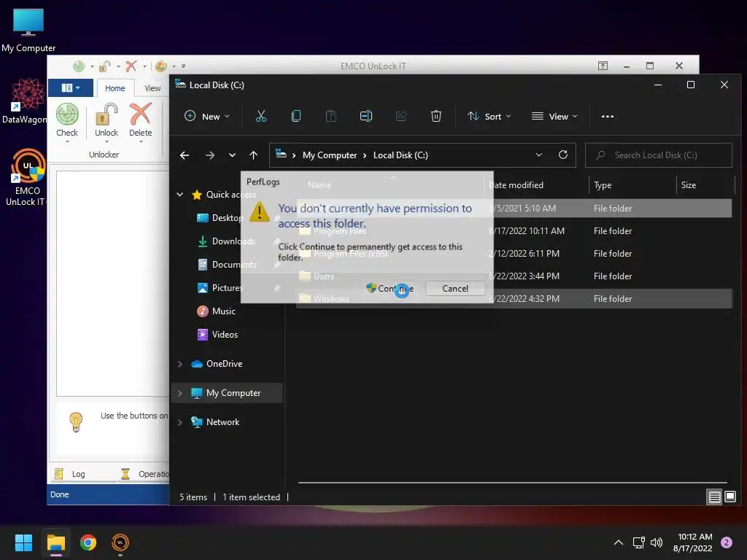Viewport: 747px width, 560px height.
Task: Click Cancel in the permission dialog
Action: click(455, 289)
